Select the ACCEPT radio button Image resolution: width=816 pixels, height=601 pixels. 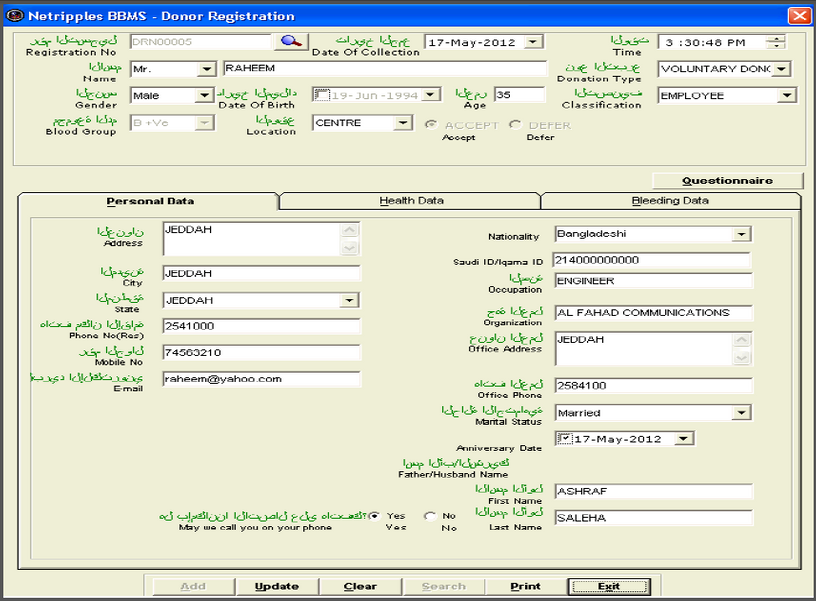(x=431, y=125)
